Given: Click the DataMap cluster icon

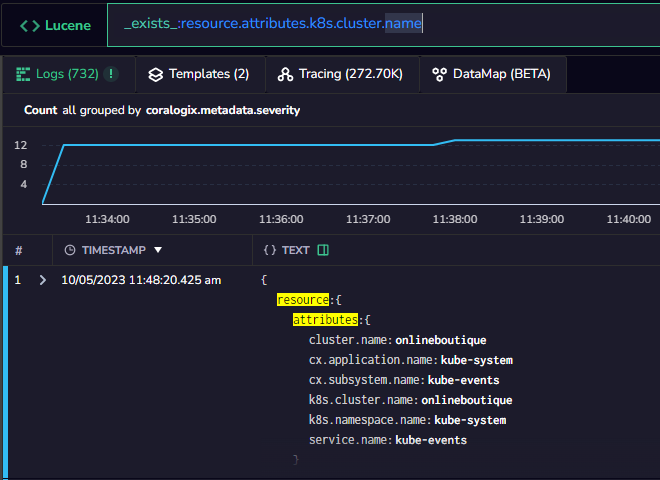Looking at the screenshot, I should [x=439, y=75].
